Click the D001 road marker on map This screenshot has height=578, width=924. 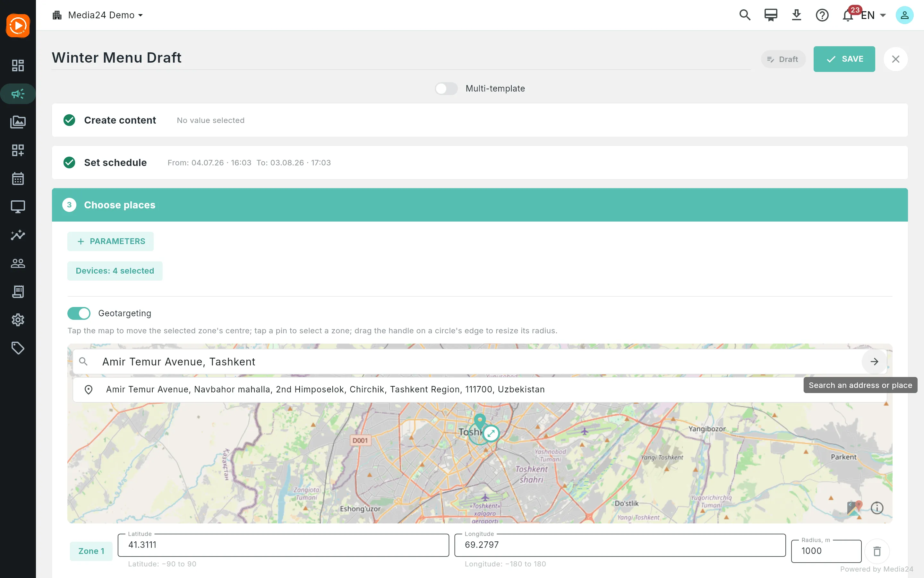tap(360, 440)
